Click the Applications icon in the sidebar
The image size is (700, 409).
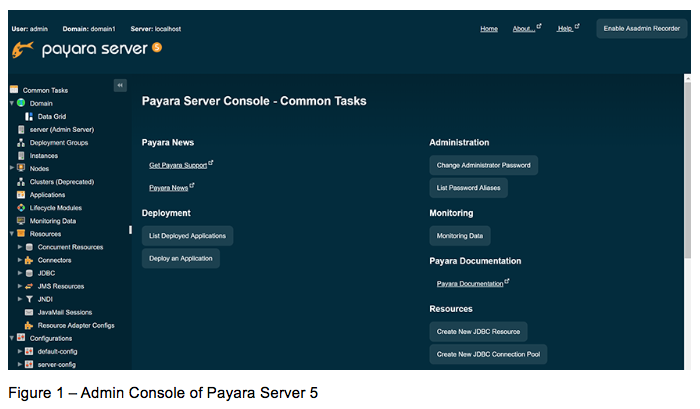click(x=21, y=195)
